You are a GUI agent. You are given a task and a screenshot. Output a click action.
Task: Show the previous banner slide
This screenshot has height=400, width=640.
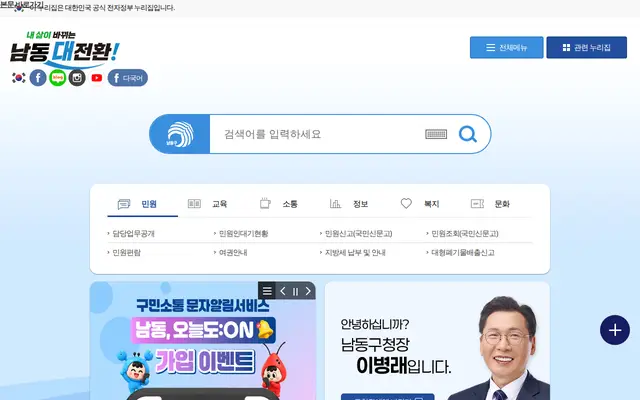pos(283,291)
